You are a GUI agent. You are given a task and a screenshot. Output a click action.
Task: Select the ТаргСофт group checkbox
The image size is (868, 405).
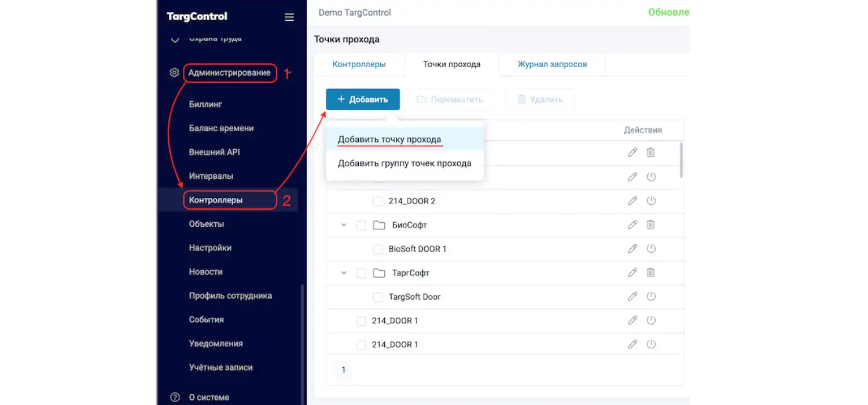(x=361, y=273)
